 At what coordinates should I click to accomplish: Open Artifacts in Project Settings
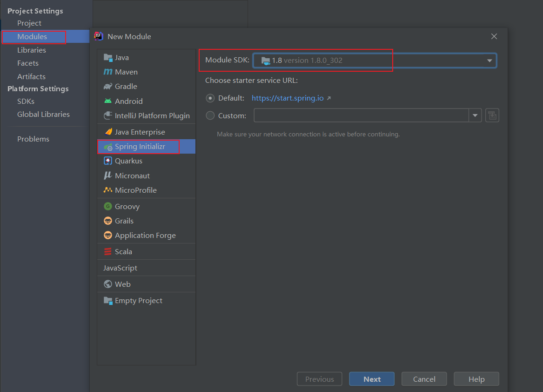32,76
